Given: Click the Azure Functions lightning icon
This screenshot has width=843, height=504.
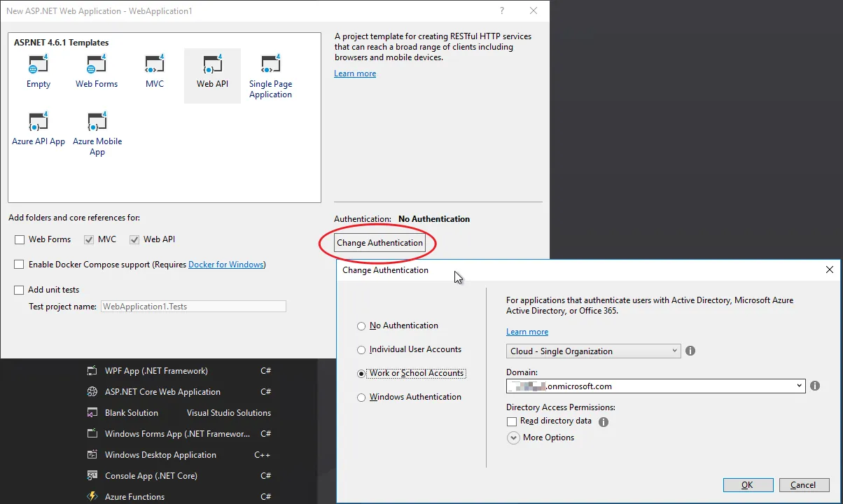Looking at the screenshot, I should tap(92, 497).
